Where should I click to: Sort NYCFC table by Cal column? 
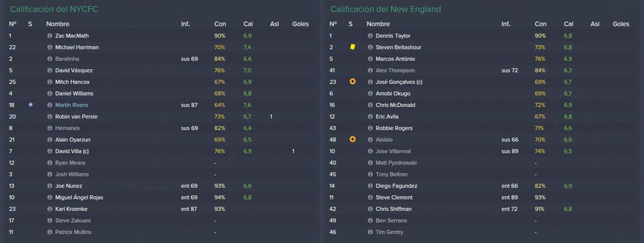(248, 24)
